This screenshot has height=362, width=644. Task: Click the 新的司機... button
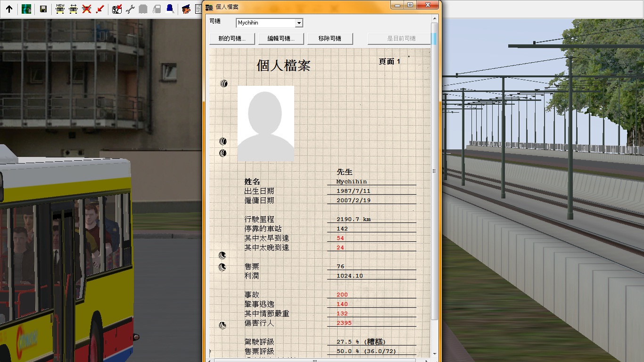click(x=232, y=39)
